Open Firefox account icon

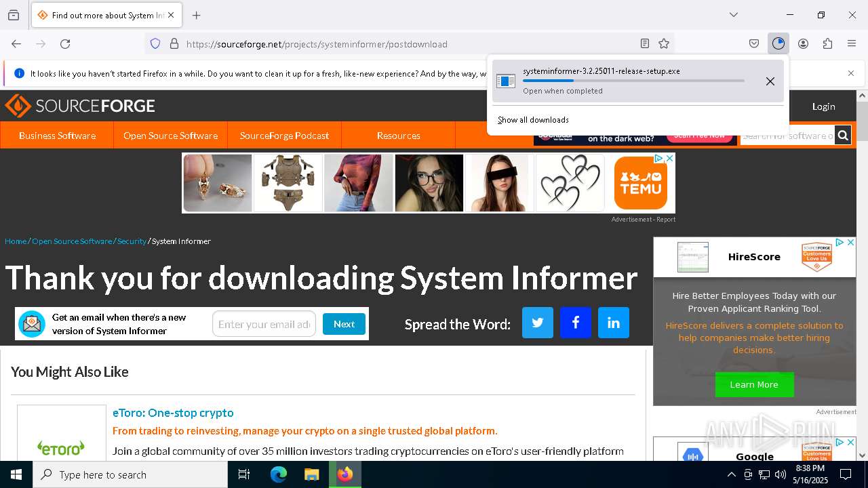tap(803, 44)
